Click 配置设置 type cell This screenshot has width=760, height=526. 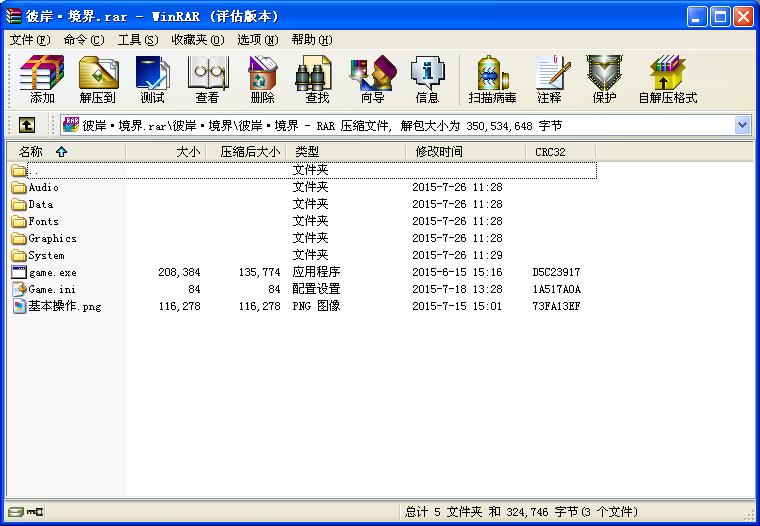316,289
